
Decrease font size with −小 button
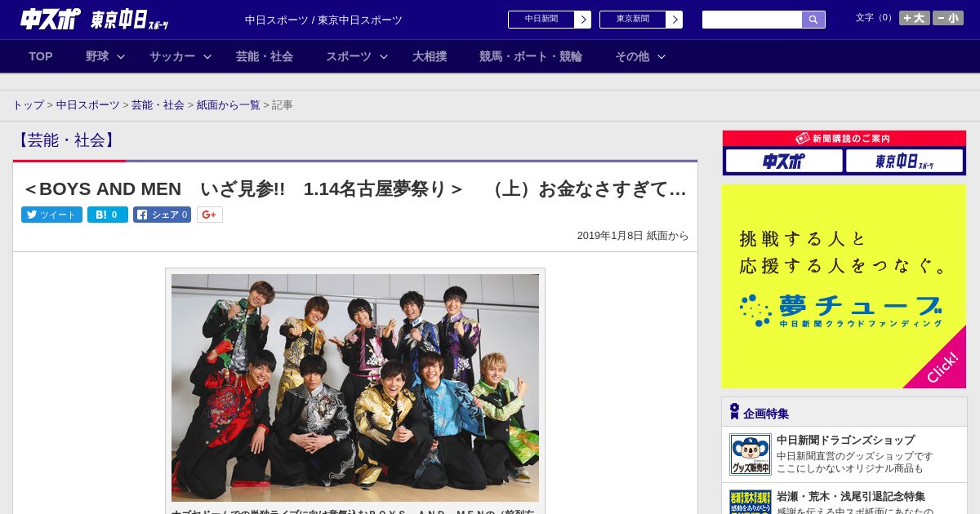[948, 18]
